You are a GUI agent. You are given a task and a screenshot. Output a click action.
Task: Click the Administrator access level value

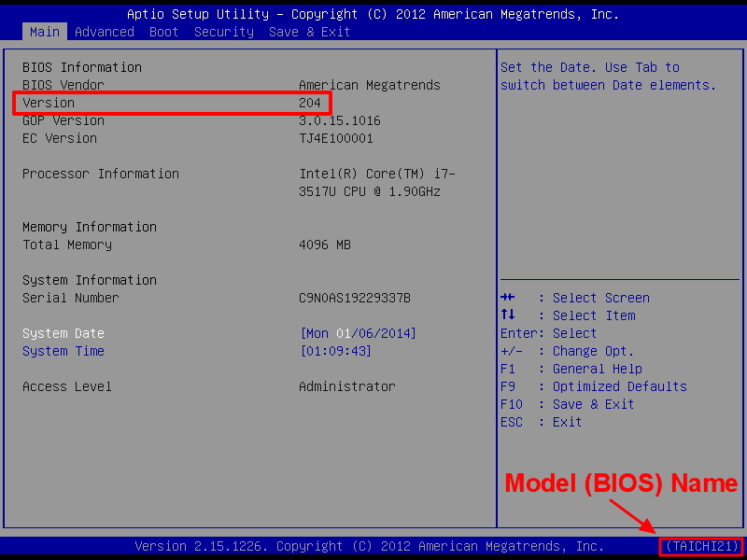(346, 386)
